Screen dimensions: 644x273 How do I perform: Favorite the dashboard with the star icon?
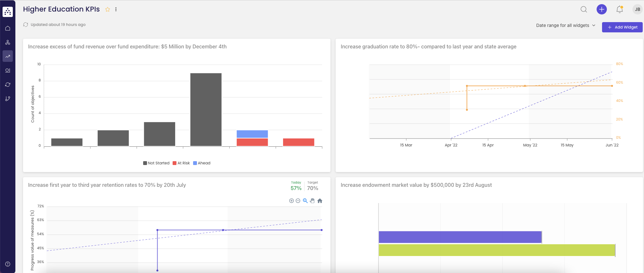pos(108,10)
